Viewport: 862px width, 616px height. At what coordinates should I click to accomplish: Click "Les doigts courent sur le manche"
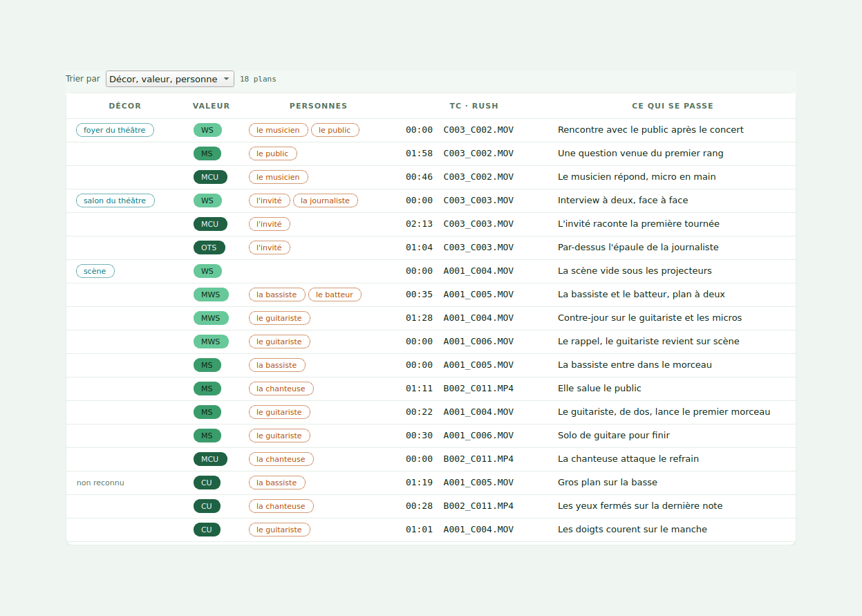[x=633, y=530]
